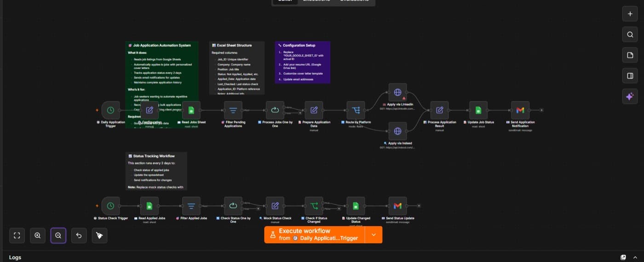Expand the Execute workflow trigger dropdown arrow
The height and width of the screenshot is (262, 644).
point(374,234)
